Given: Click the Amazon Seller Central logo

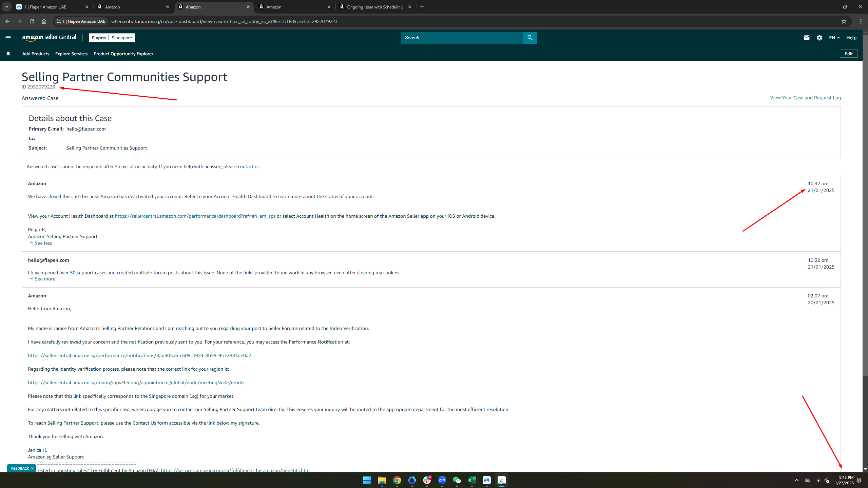Looking at the screenshot, I should click(50, 38).
